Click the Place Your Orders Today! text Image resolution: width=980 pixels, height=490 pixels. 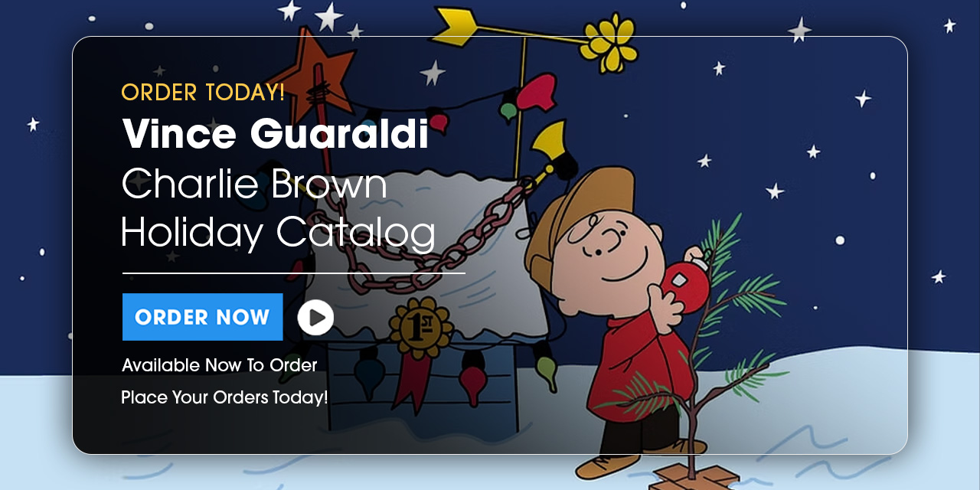point(224,398)
